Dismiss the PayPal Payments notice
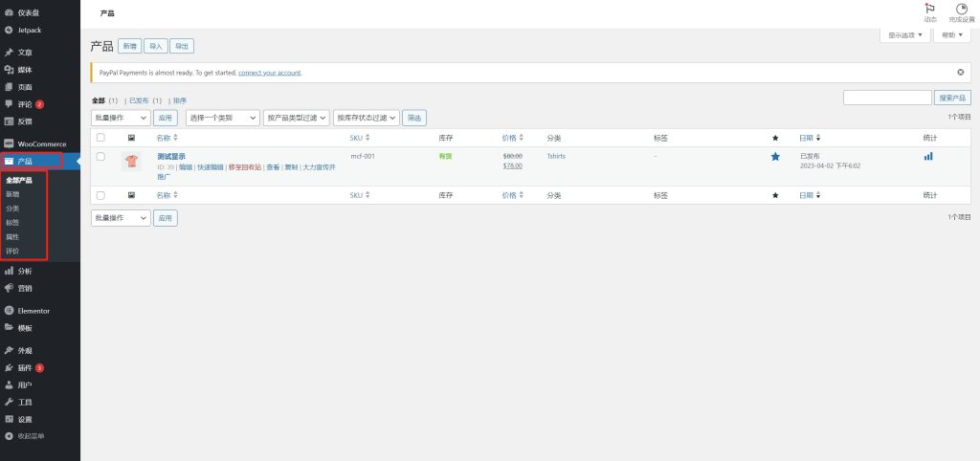Image resolution: width=980 pixels, height=461 pixels. tap(961, 73)
